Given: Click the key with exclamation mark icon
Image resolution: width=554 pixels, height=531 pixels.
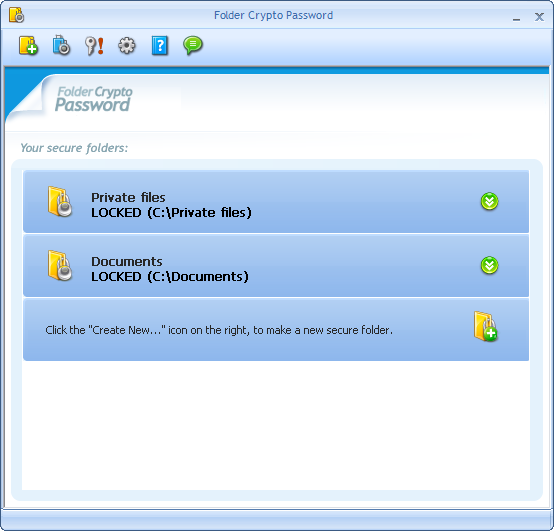Looking at the screenshot, I should click(x=94, y=46).
